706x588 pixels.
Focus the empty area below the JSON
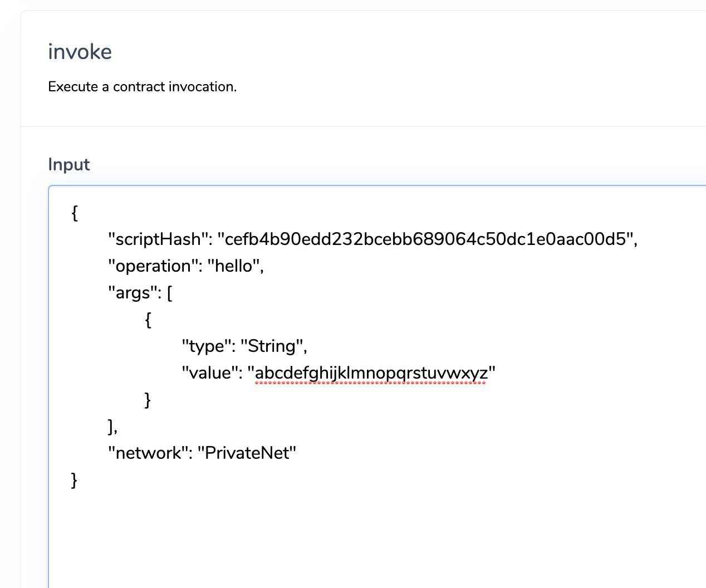point(334,535)
